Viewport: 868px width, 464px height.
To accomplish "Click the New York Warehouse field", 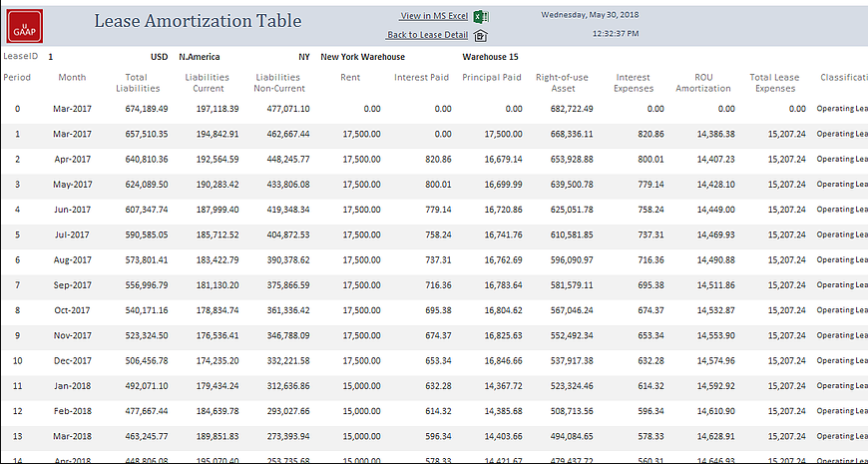I will 362,57.
